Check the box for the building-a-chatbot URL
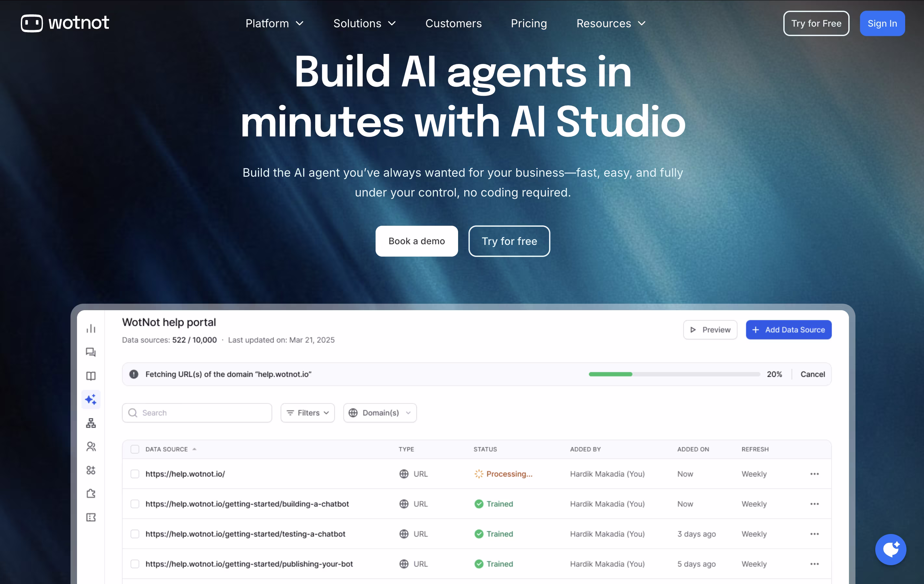The height and width of the screenshot is (584, 924). [x=135, y=504]
